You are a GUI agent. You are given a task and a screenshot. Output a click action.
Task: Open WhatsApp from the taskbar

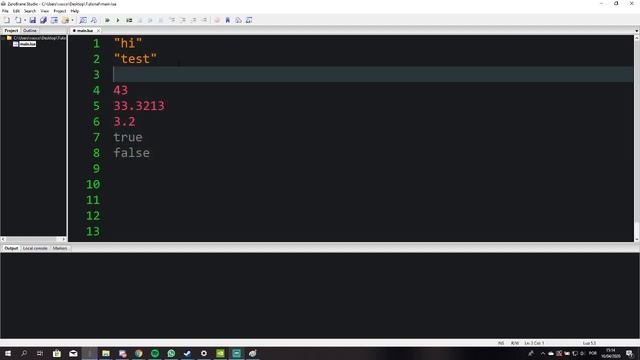(x=171, y=353)
